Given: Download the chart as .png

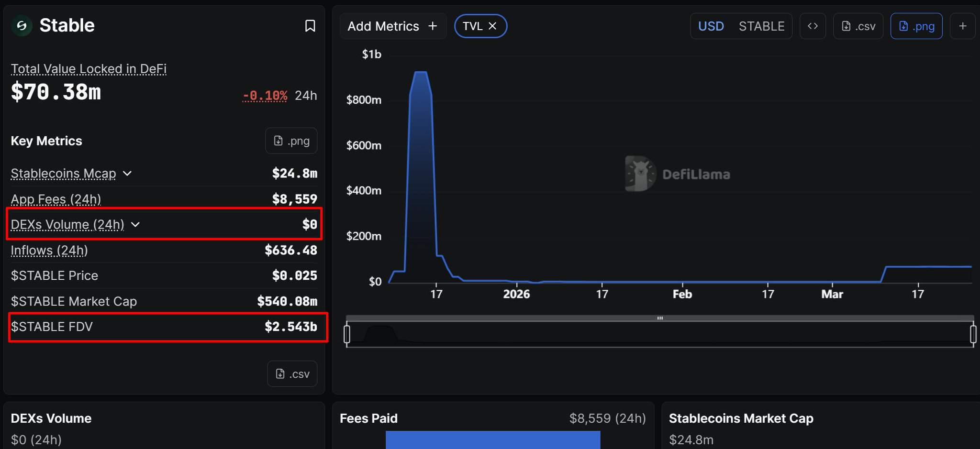Looking at the screenshot, I should pos(916,26).
